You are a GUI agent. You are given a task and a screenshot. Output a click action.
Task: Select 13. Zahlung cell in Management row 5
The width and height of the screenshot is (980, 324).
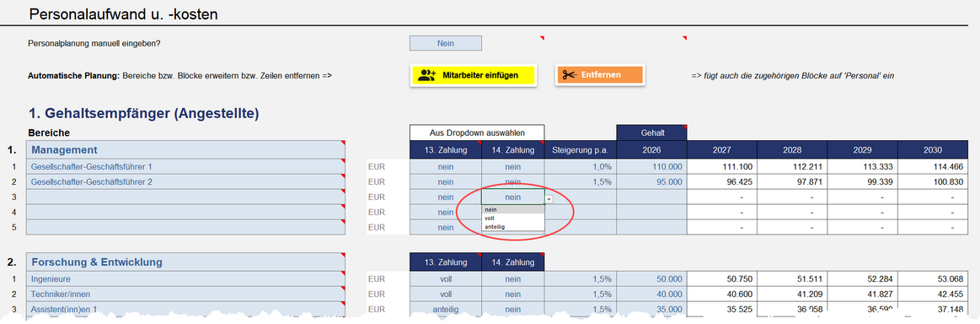pos(446,228)
